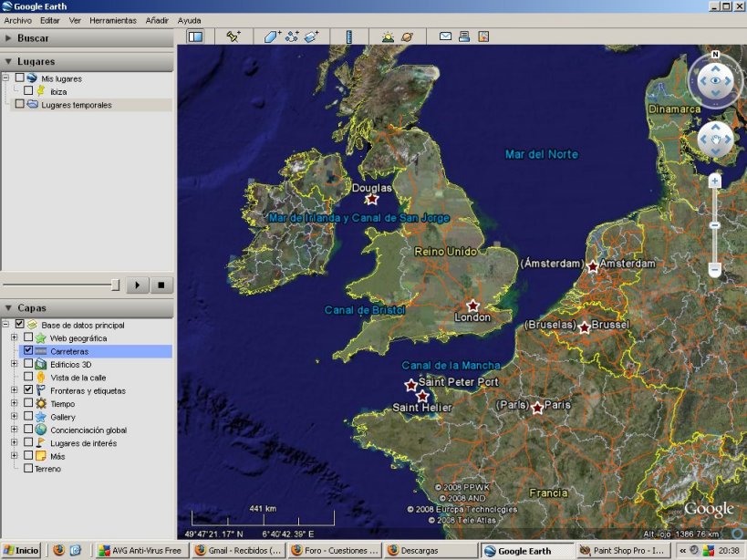The height and width of the screenshot is (560, 747).
Task: Switch to AVG Anti-Virus Free taskbar button
Action: pos(141,551)
